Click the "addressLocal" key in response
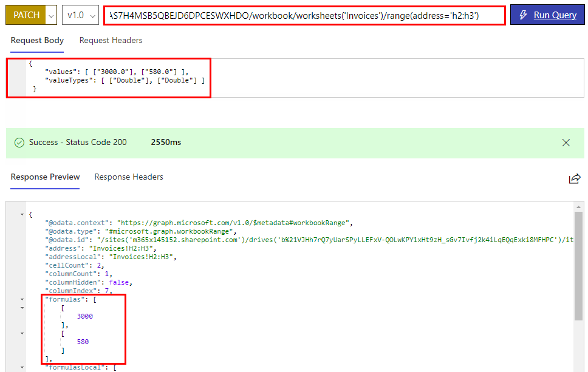The image size is (588, 372). point(73,257)
